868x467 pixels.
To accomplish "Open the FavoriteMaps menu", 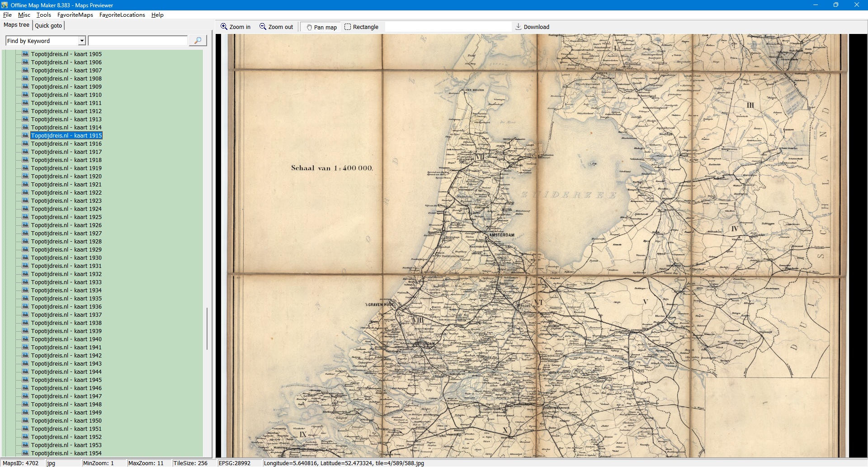I will (75, 15).
